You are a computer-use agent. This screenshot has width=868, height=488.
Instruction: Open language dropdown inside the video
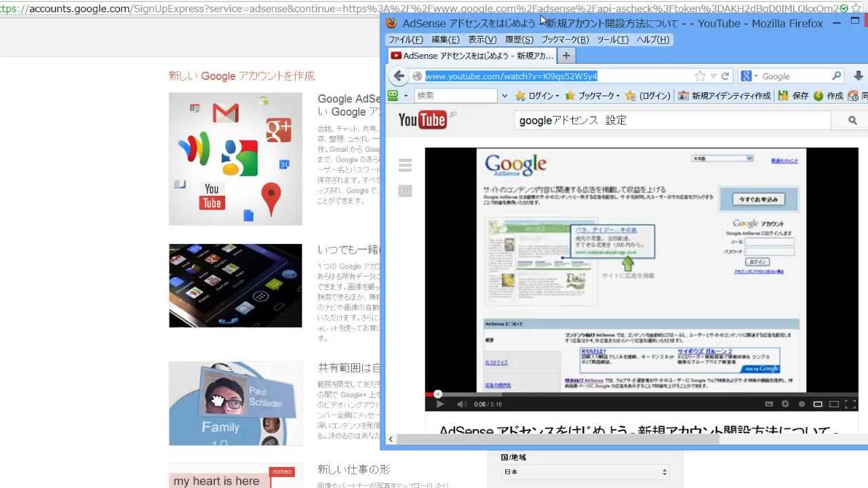point(722,159)
